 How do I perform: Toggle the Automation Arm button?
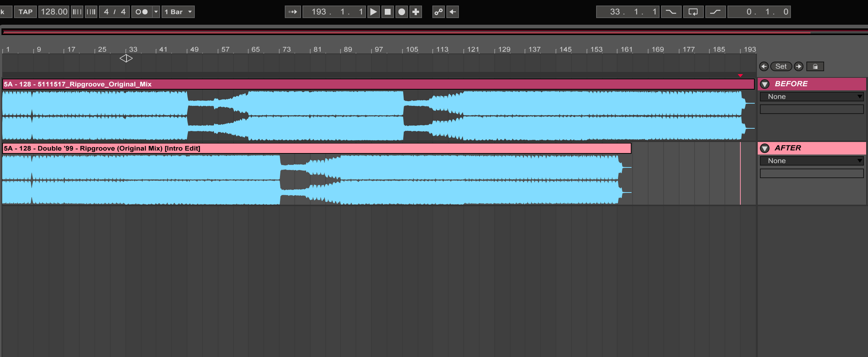(439, 12)
